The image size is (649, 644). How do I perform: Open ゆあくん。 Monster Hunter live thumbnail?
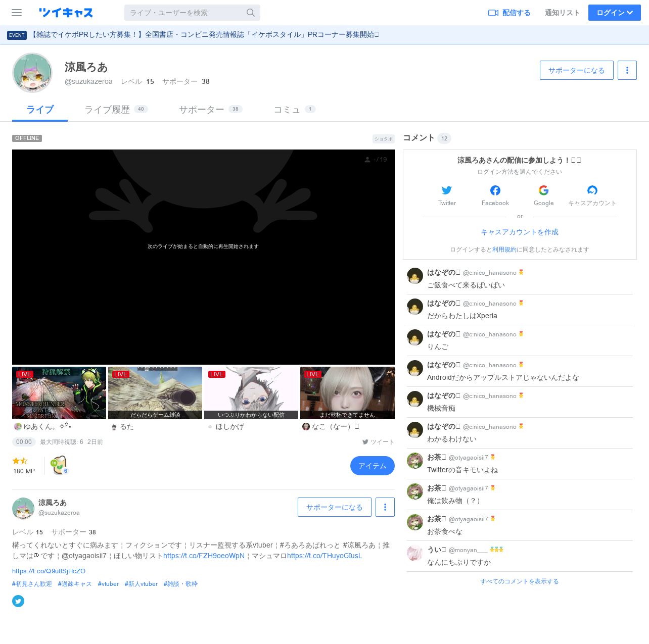(59, 393)
